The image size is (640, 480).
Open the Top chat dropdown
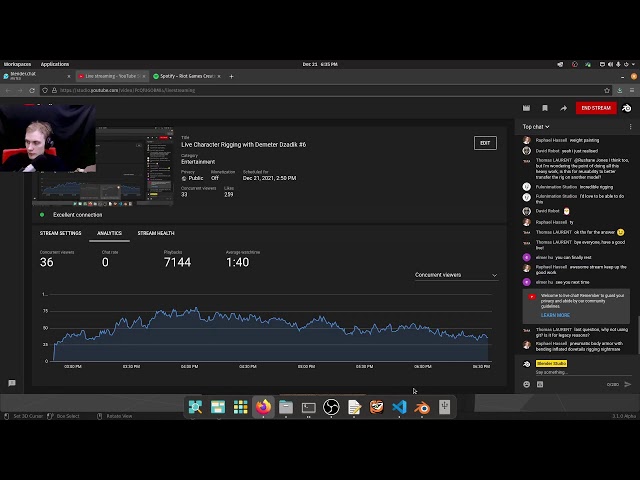(536, 127)
